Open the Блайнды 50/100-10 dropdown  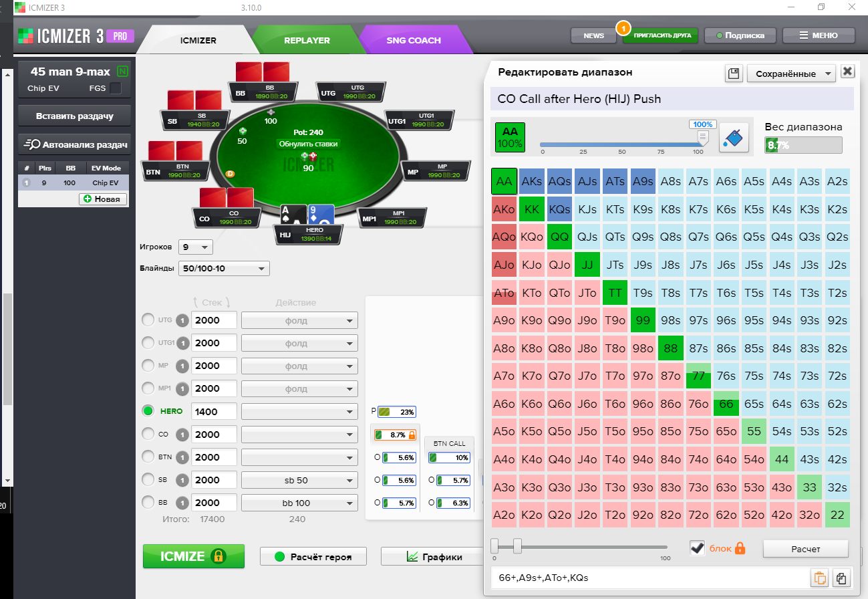[x=224, y=269]
